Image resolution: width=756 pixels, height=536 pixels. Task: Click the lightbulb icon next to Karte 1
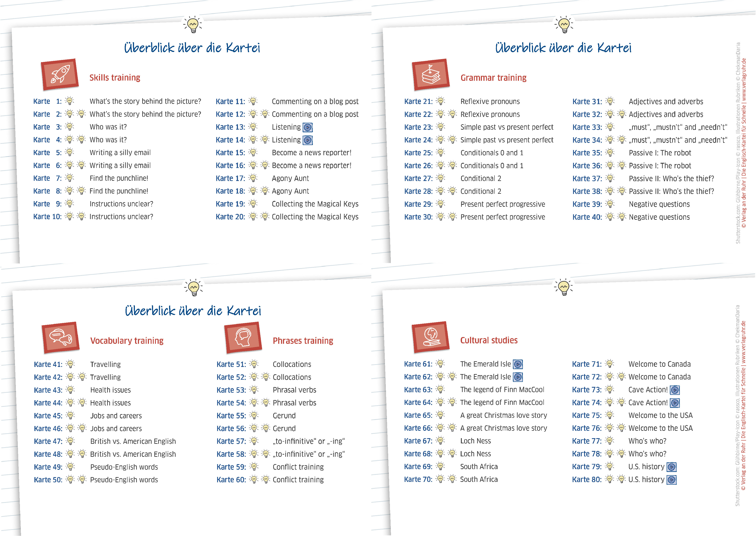[69, 101]
